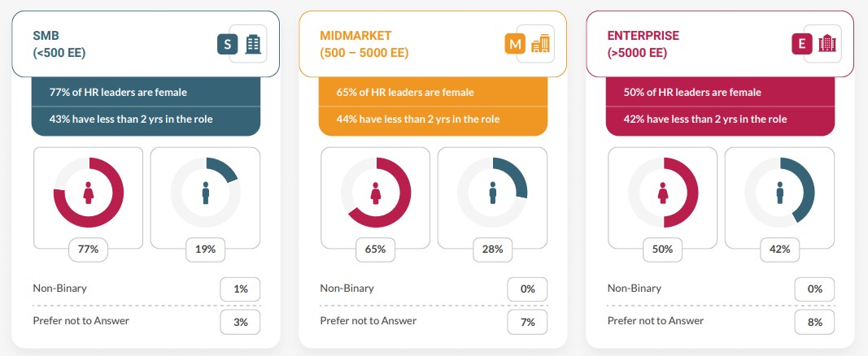Screen dimensions: 868x356
Task: Click the female figure icon in SMB donut
Action: (88, 193)
